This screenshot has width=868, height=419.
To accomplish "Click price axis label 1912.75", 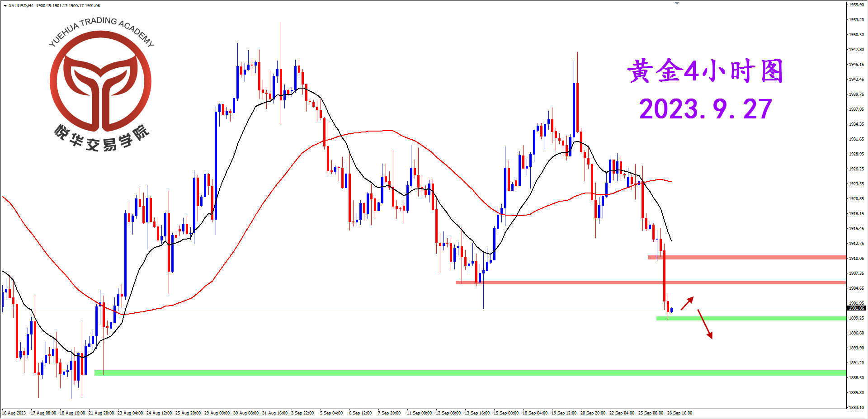I will click(856, 244).
